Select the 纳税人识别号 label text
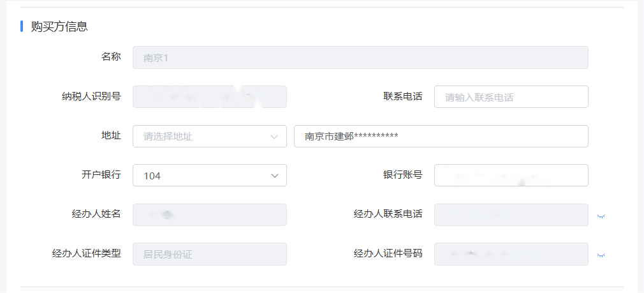Viewport: 644px width, 293px height. point(87,96)
